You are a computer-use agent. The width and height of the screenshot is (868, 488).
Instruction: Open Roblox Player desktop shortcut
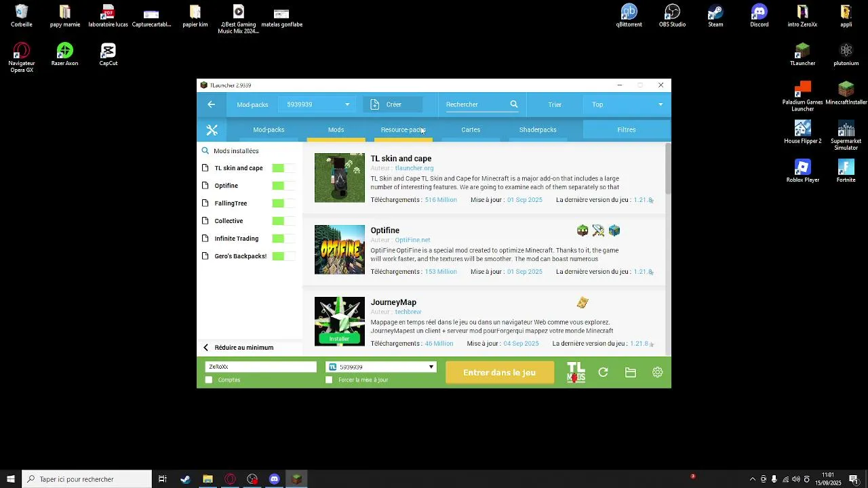[x=802, y=171]
